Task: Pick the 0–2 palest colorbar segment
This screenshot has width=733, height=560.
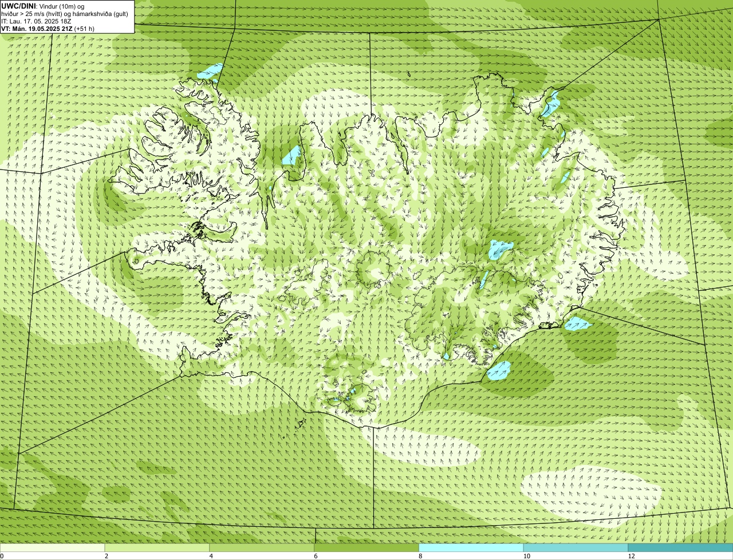Action: point(53,547)
